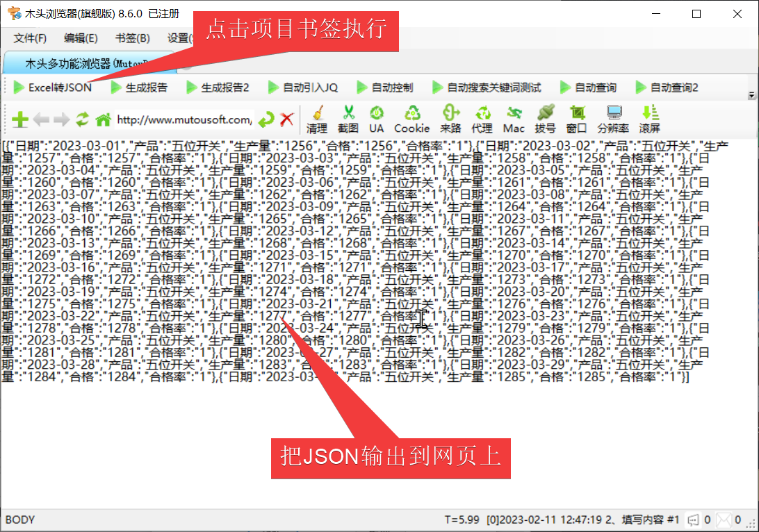Open the 编辑(E) menu
Image resolution: width=759 pixels, height=532 pixels.
coord(81,38)
